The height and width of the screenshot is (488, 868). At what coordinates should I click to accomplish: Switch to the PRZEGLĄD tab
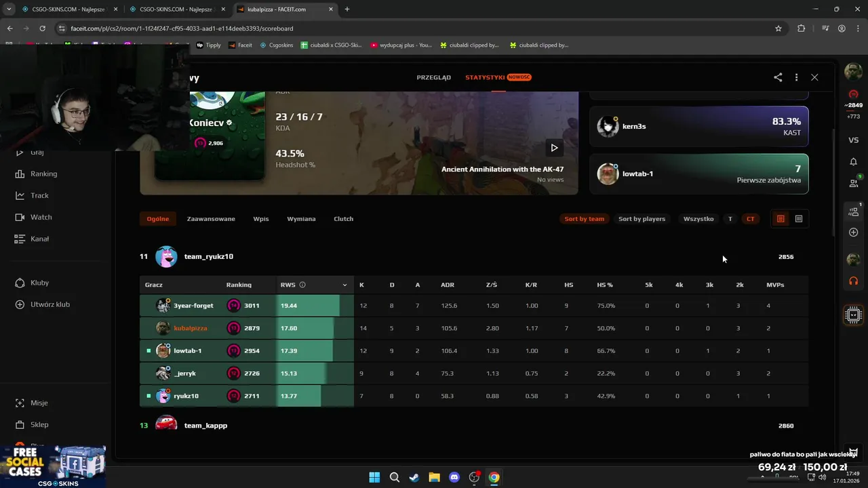(434, 77)
